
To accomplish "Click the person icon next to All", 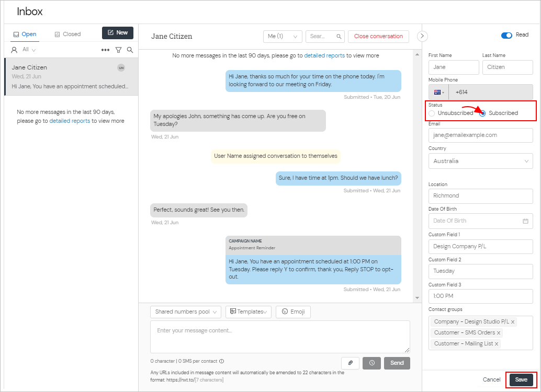I will click(14, 50).
